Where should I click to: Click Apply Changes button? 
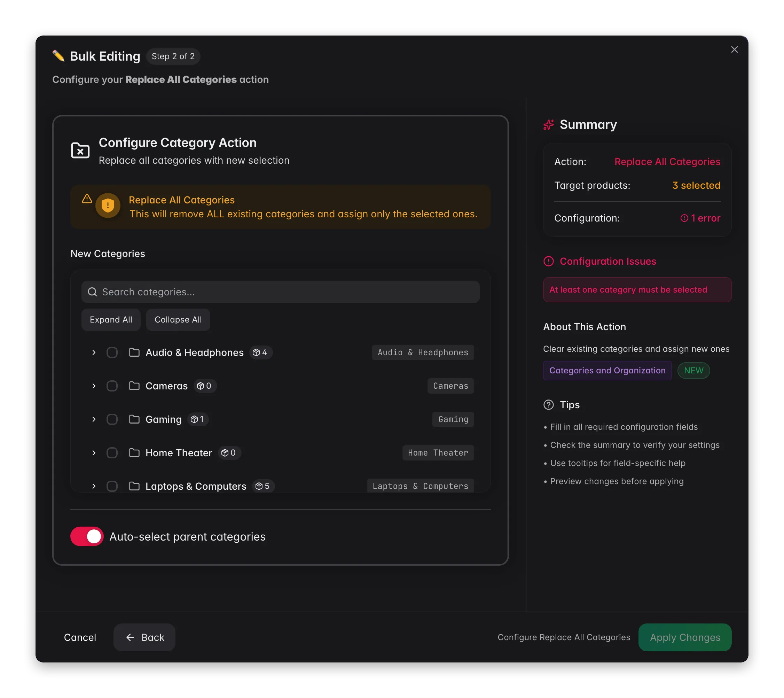(685, 637)
